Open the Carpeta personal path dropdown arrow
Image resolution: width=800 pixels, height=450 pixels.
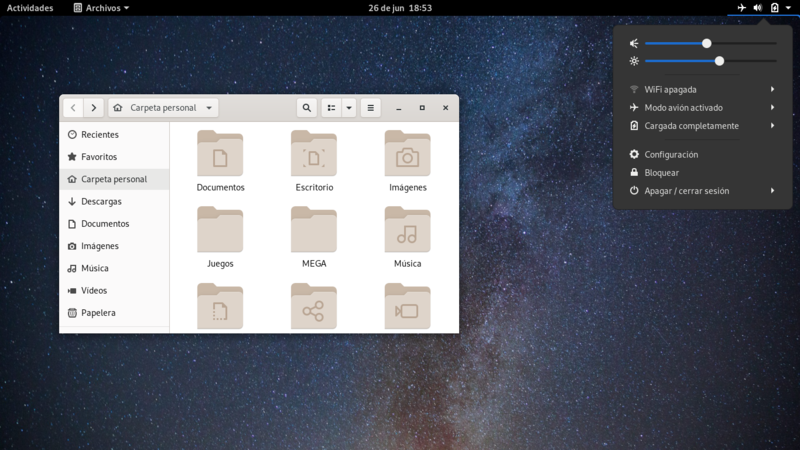click(x=209, y=108)
